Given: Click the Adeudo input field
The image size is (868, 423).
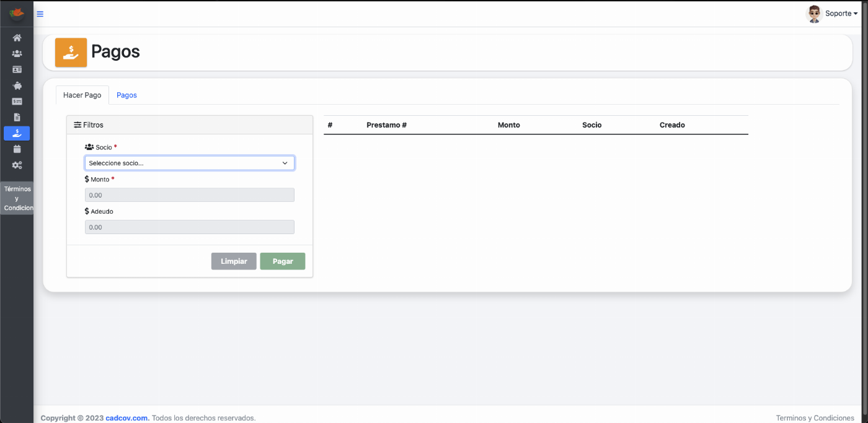Looking at the screenshot, I should pyautogui.click(x=189, y=227).
